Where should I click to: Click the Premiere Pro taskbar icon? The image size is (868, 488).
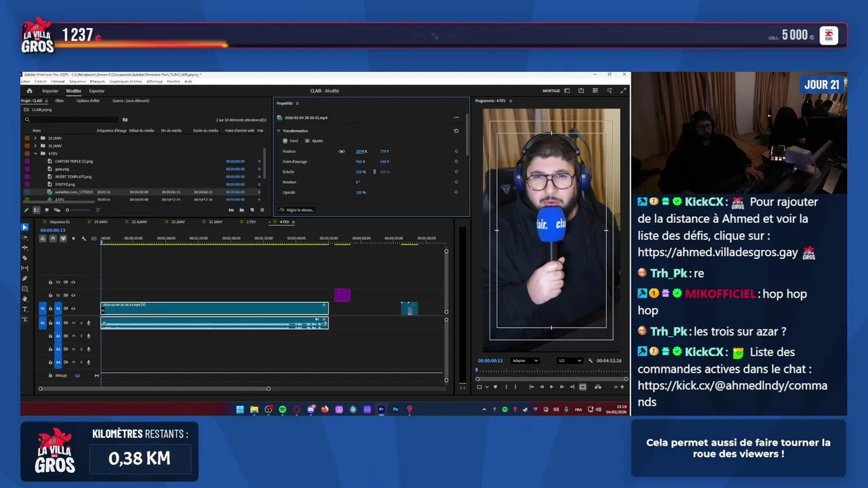coord(381,409)
